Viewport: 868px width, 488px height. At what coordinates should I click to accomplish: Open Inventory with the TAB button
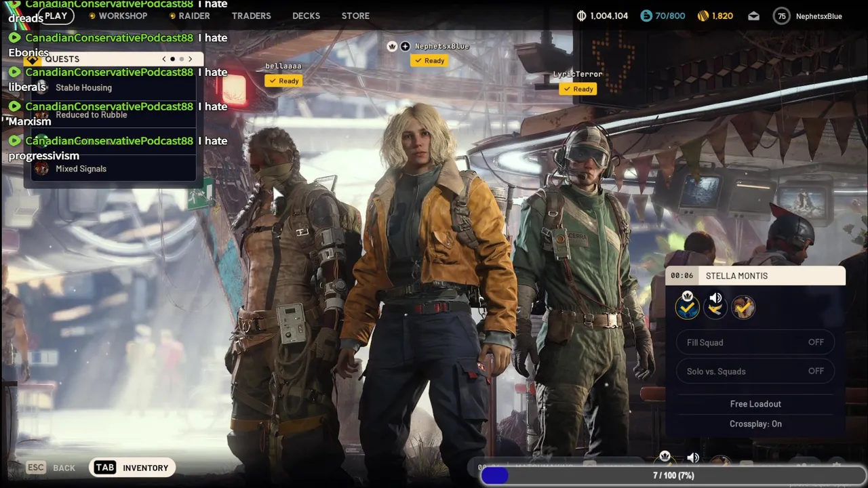click(x=132, y=468)
